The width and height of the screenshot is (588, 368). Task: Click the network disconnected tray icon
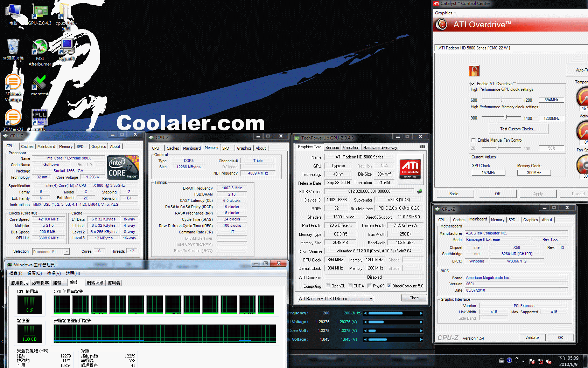[540, 361]
